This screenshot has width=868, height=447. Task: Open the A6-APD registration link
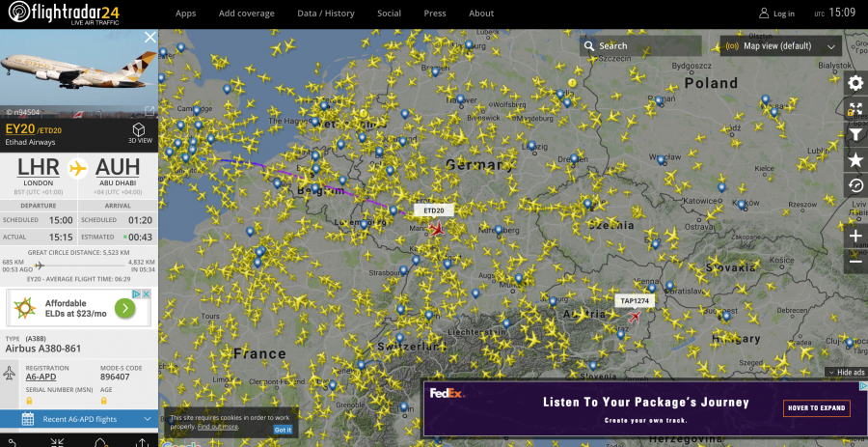(x=41, y=377)
